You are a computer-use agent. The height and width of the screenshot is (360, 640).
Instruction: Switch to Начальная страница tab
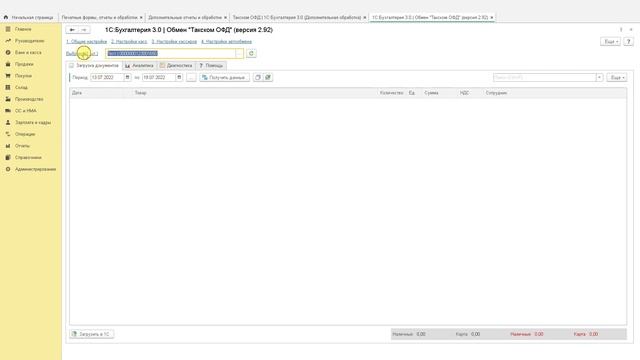[x=29, y=18]
